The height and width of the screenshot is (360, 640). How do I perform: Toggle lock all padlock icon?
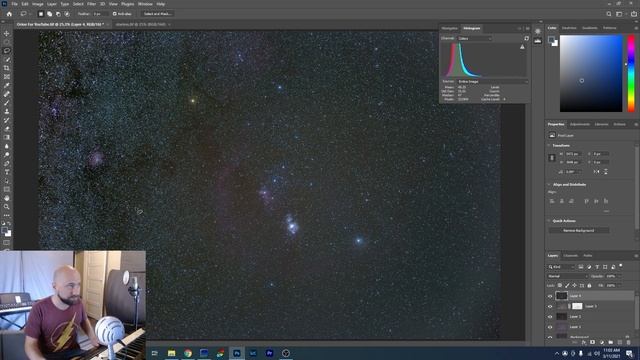[589, 285]
